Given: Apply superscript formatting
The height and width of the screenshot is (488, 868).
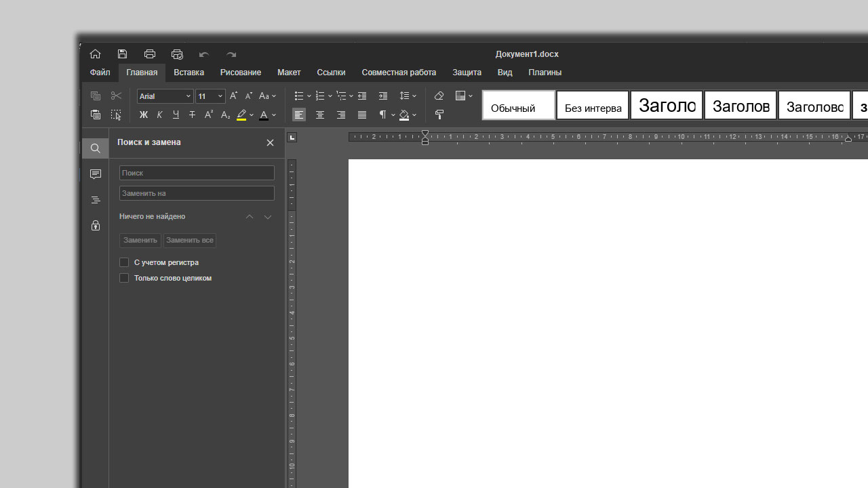Looking at the screenshot, I should point(209,115).
